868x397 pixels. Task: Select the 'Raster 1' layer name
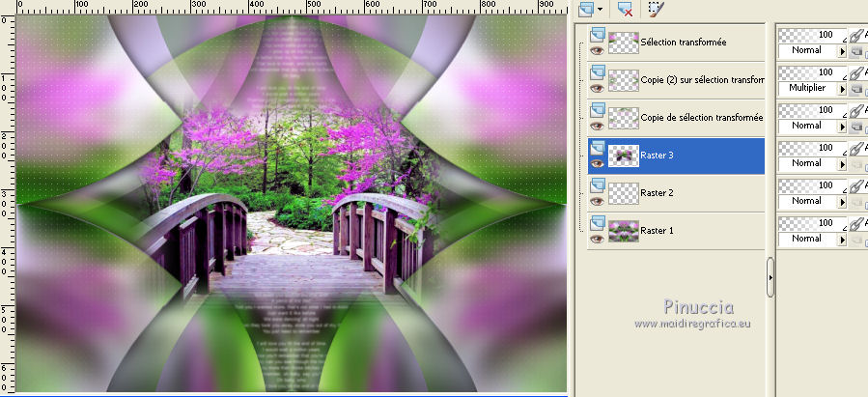point(658,230)
